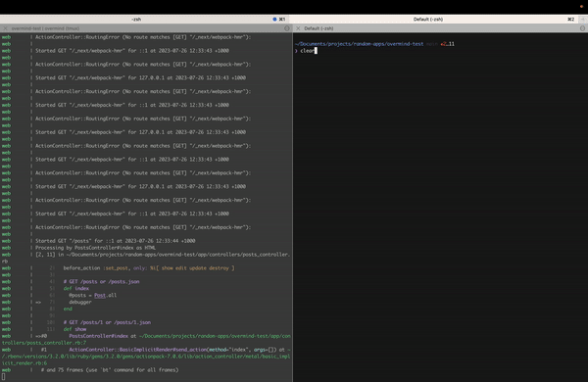Open pane menu for Default (-zsh) pane
Viewport: 588px width, 382px height.
pos(582,28)
